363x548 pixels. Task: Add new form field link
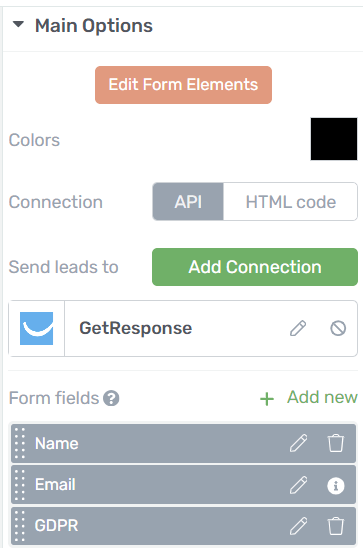(x=309, y=398)
